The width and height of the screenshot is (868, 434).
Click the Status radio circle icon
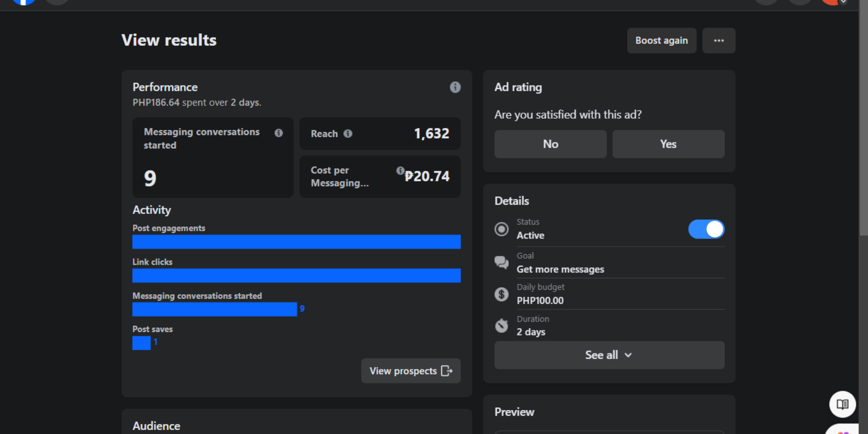click(x=501, y=229)
